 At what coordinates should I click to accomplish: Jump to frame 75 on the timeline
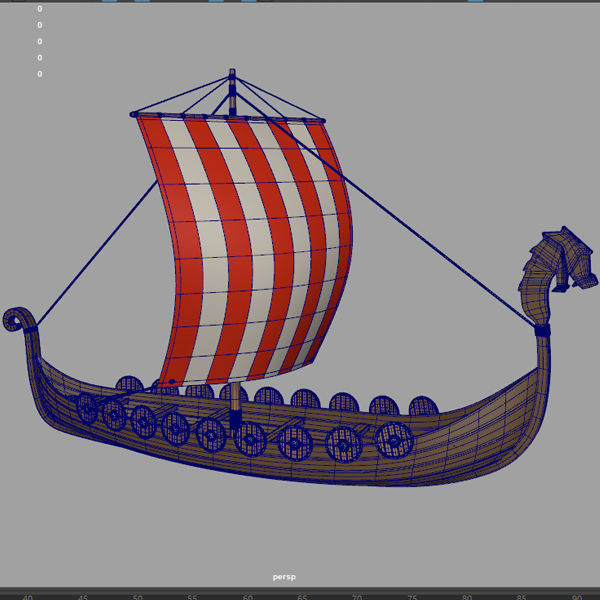click(412, 597)
